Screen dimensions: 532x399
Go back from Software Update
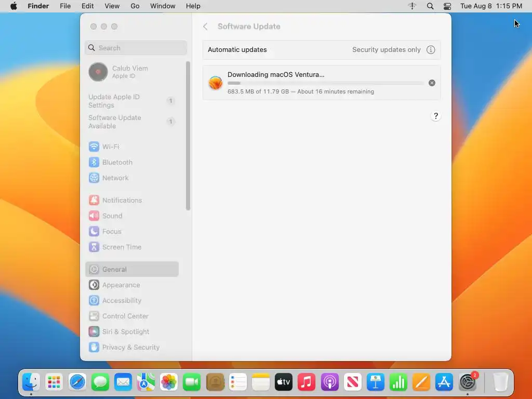click(x=205, y=26)
